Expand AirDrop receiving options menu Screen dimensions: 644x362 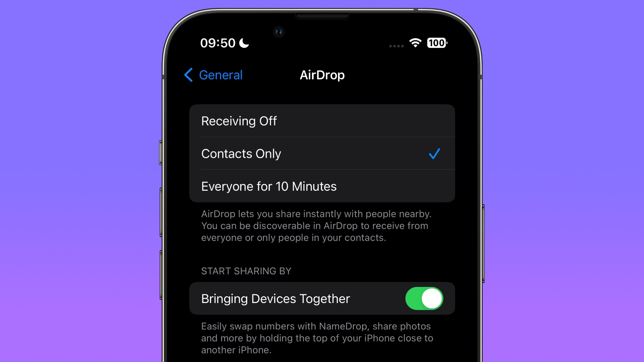[x=322, y=154]
